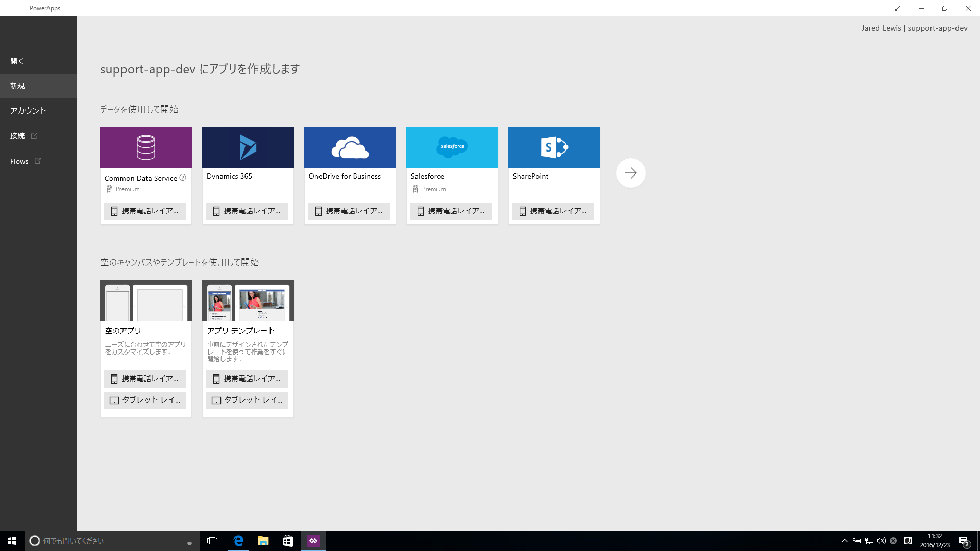Select the SharePoint data source tile
Viewport: 980px width, 551px height.
click(554, 147)
